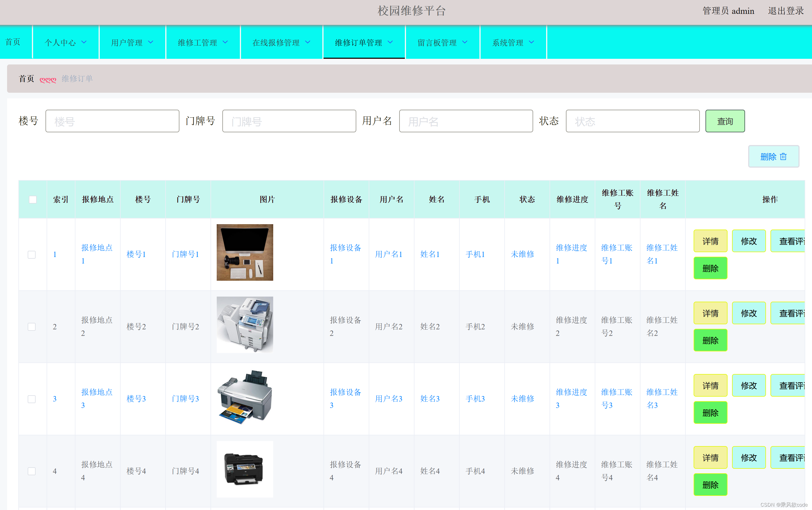Image resolution: width=812 pixels, height=510 pixels.
Task: Click 退出登录 in the top right corner
Action: (786, 10)
